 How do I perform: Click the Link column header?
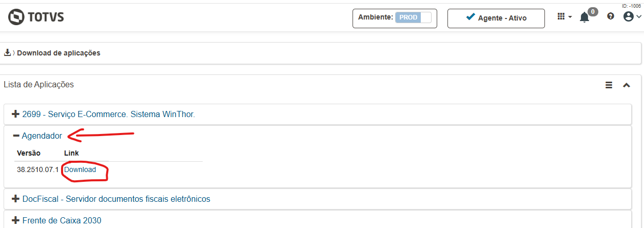[x=71, y=153]
